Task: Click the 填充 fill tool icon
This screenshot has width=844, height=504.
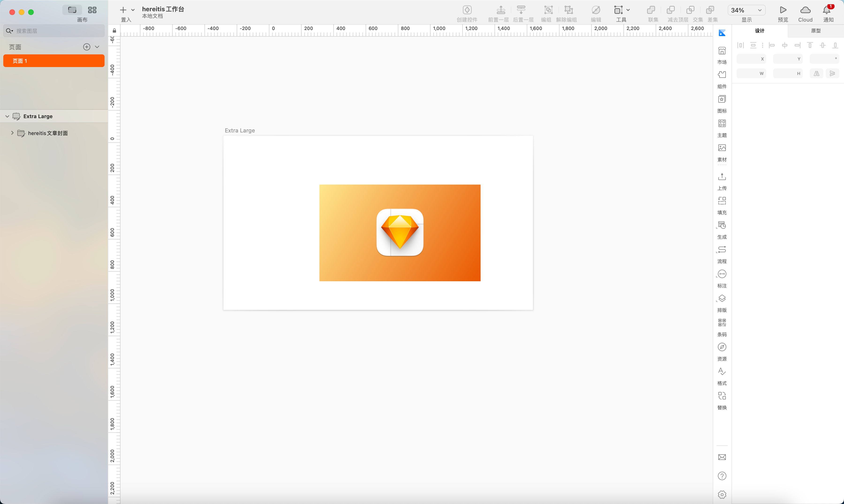Action: pos(722,201)
